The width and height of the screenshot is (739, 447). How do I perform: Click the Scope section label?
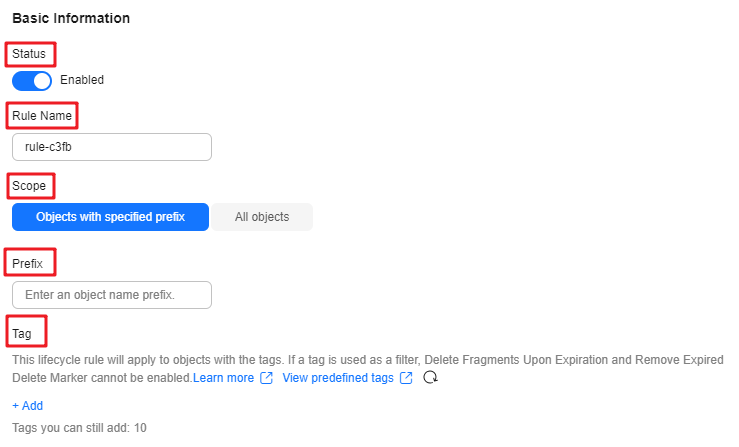29,186
